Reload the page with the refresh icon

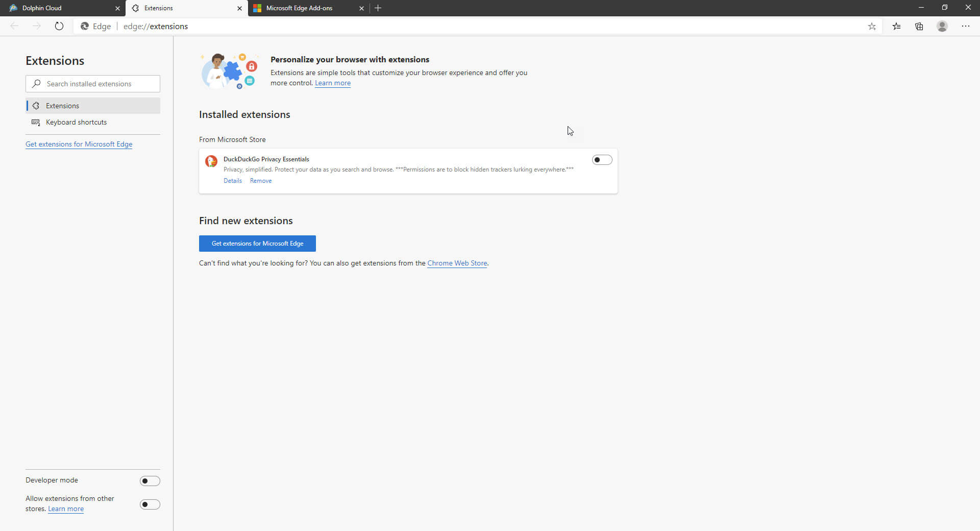pos(59,26)
